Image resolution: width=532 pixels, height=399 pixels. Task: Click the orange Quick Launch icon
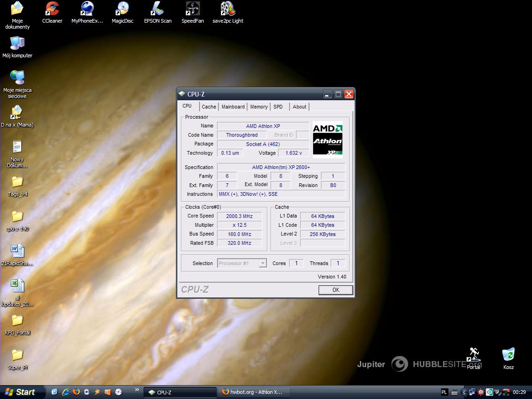(x=108, y=392)
